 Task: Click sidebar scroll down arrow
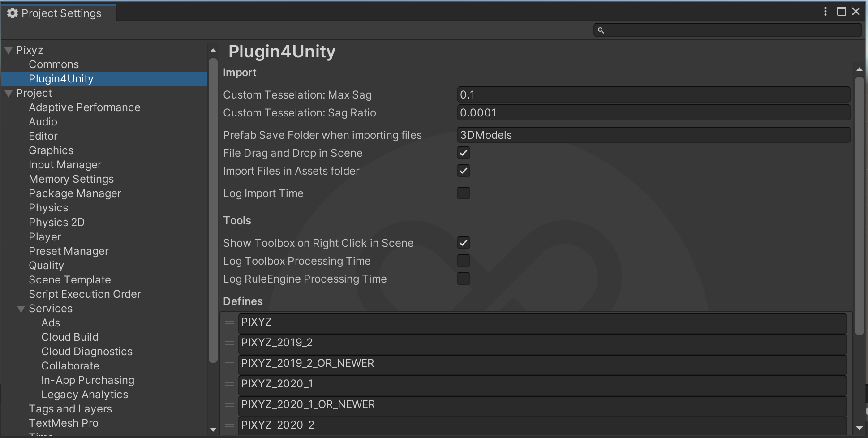click(213, 429)
